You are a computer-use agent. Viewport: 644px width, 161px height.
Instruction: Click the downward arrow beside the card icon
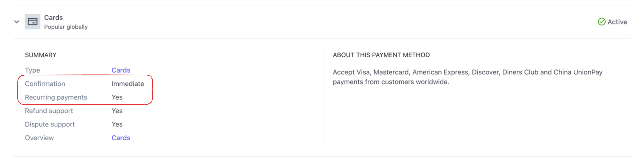click(x=17, y=22)
